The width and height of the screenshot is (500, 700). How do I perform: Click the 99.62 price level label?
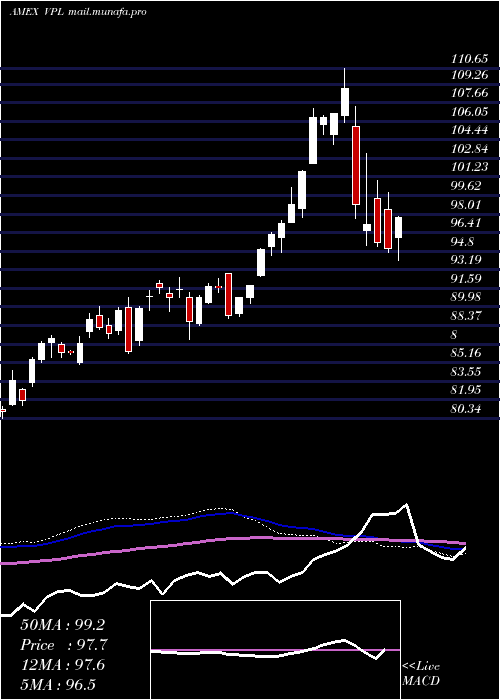tap(467, 186)
